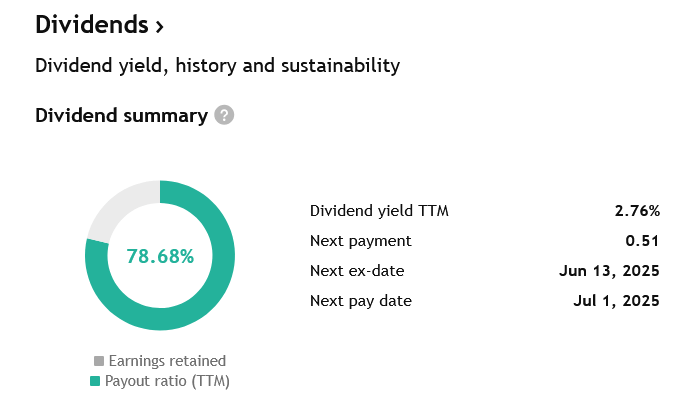Click the teal Payout ratio legend square

(95, 381)
